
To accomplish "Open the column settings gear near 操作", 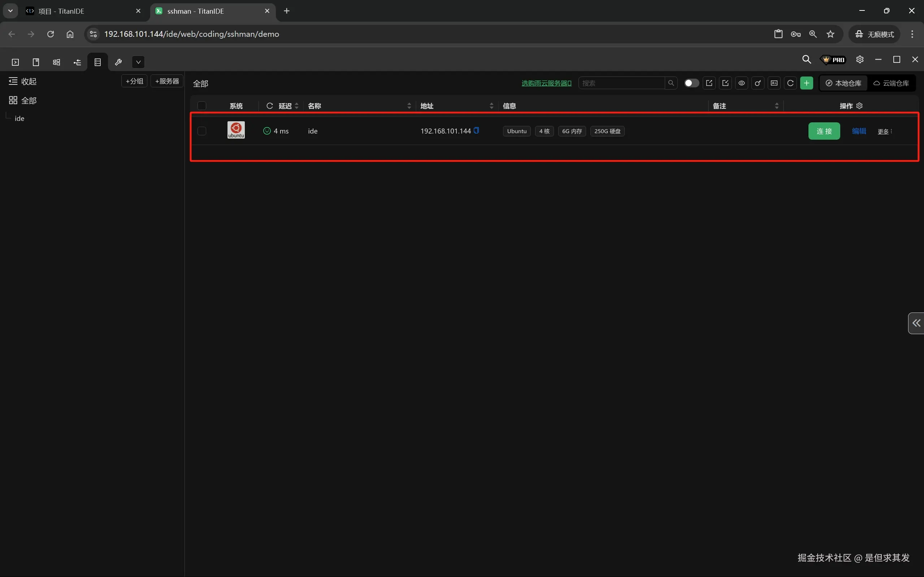I will [859, 106].
